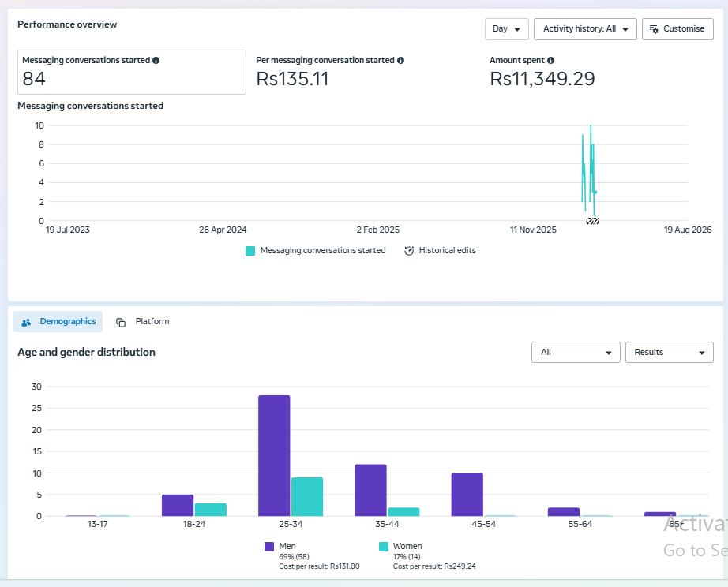The image size is (728, 587).
Task: Click the Platform tab icon
Action: pyautogui.click(x=121, y=323)
